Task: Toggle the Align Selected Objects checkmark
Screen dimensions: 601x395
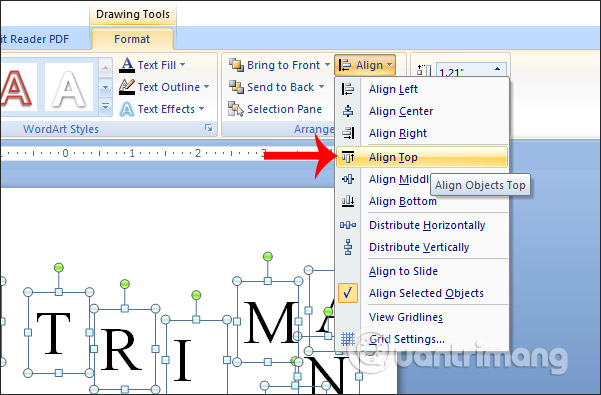Action: [x=348, y=293]
